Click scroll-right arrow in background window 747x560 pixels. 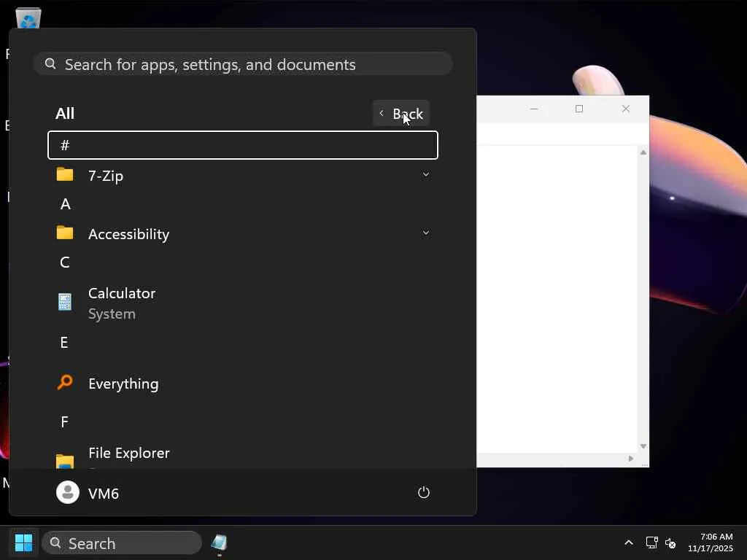[x=631, y=459]
